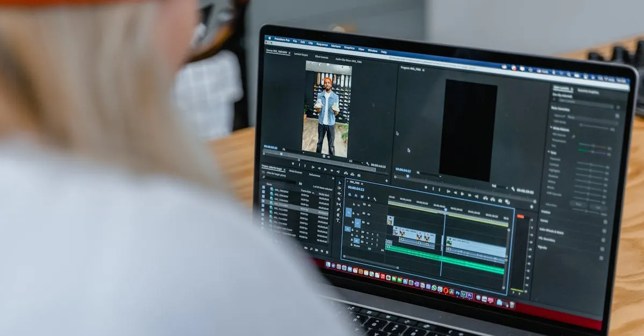The width and height of the screenshot is (644, 336).
Task: Click the New Bin icon in the Project panel
Action: (x=316, y=249)
